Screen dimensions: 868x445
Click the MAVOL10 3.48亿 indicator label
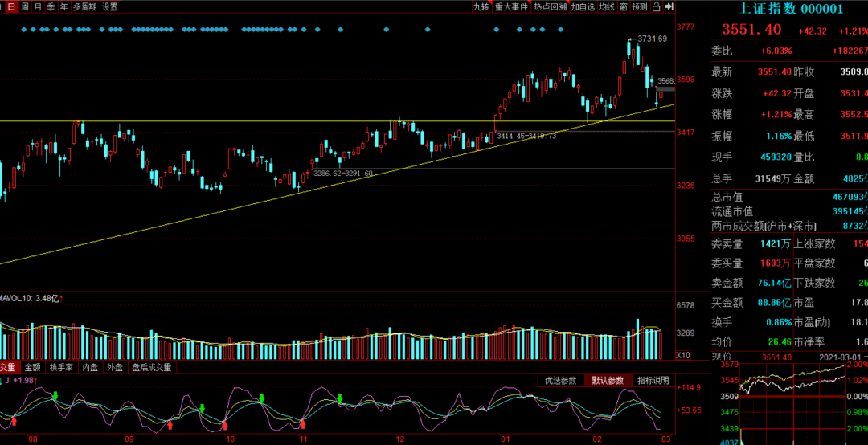[x=31, y=298]
